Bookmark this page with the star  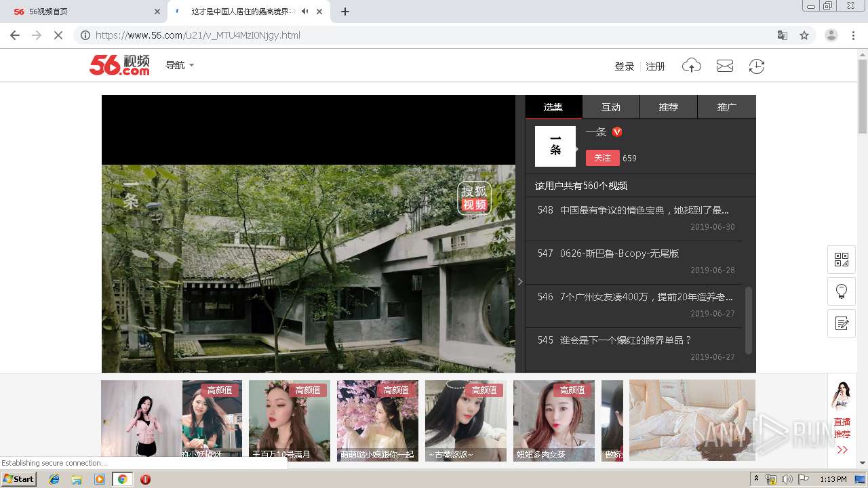tap(804, 35)
